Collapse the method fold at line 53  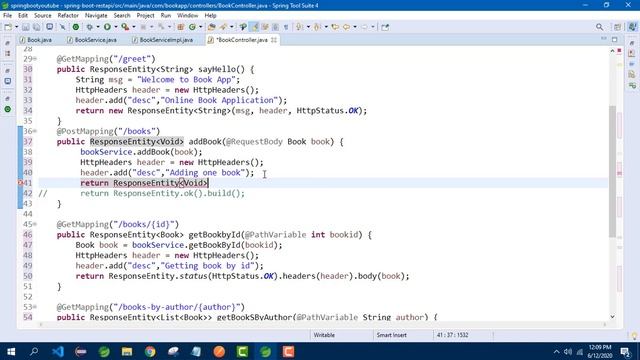(35, 307)
